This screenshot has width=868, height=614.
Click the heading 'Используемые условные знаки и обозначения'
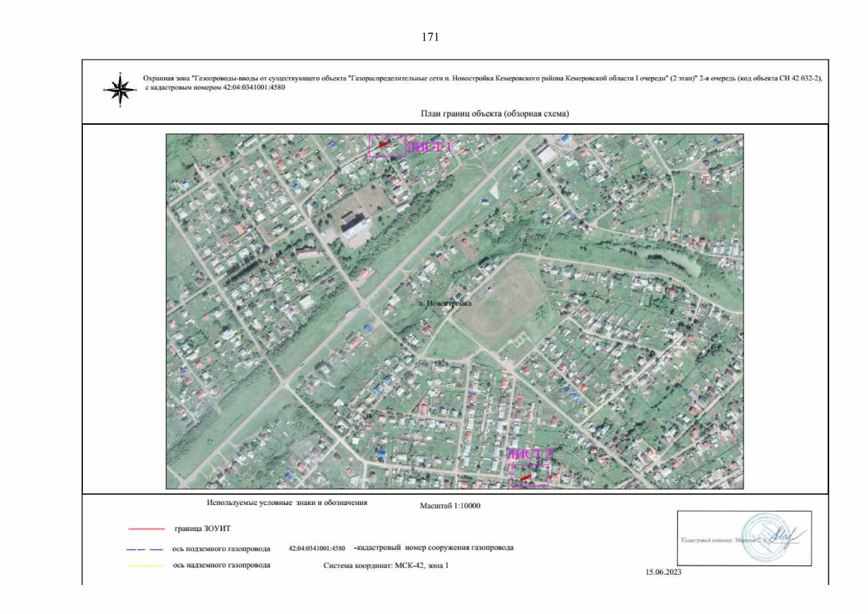coord(287,502)
